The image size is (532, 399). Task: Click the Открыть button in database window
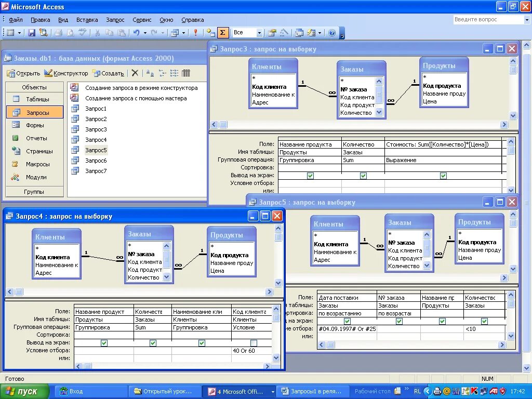pos(23,73)
